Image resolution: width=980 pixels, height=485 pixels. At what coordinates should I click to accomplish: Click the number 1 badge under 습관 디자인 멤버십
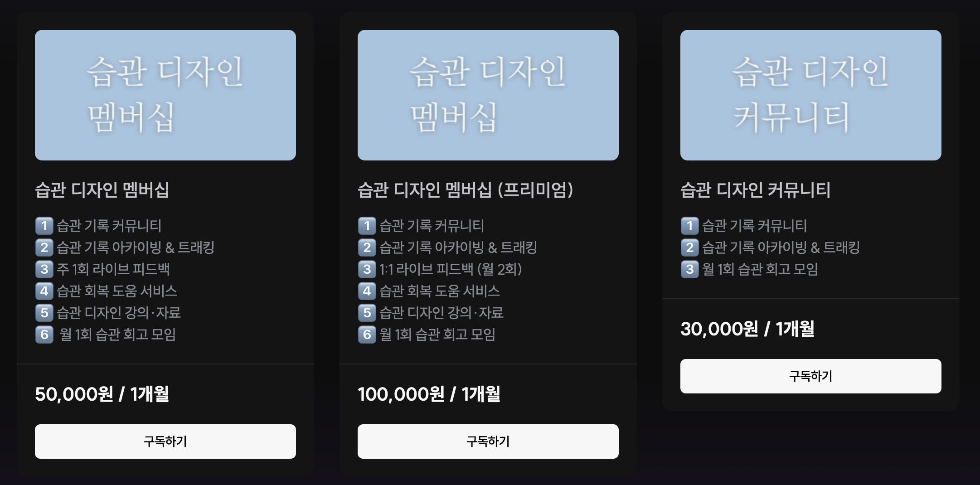tap(44, 226)
